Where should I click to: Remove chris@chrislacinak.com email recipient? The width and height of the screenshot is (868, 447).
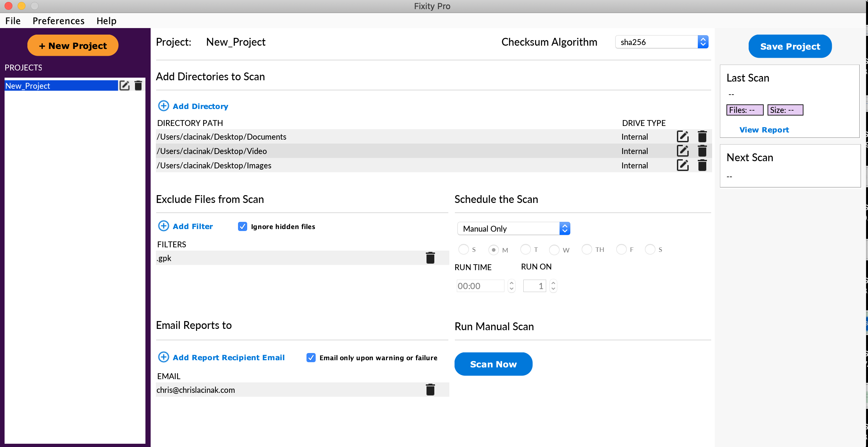pyautogui.click(x=430, y=390)
